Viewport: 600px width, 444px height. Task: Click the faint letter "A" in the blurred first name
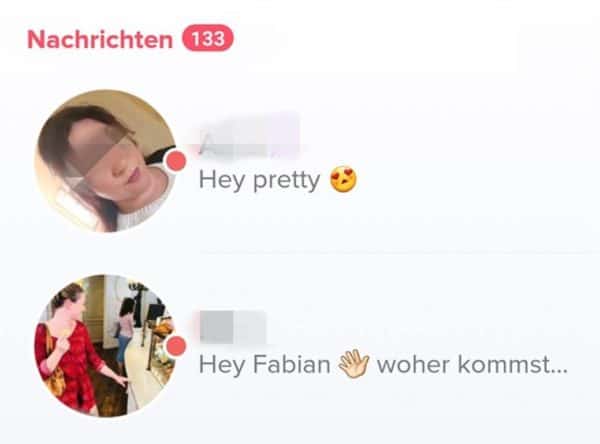click(207, 145)
